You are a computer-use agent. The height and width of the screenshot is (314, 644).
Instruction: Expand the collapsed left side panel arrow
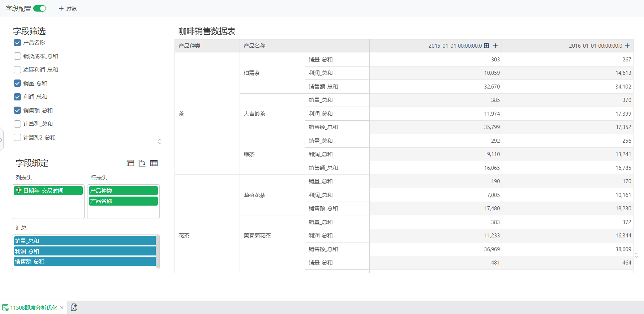pos(1,139)
